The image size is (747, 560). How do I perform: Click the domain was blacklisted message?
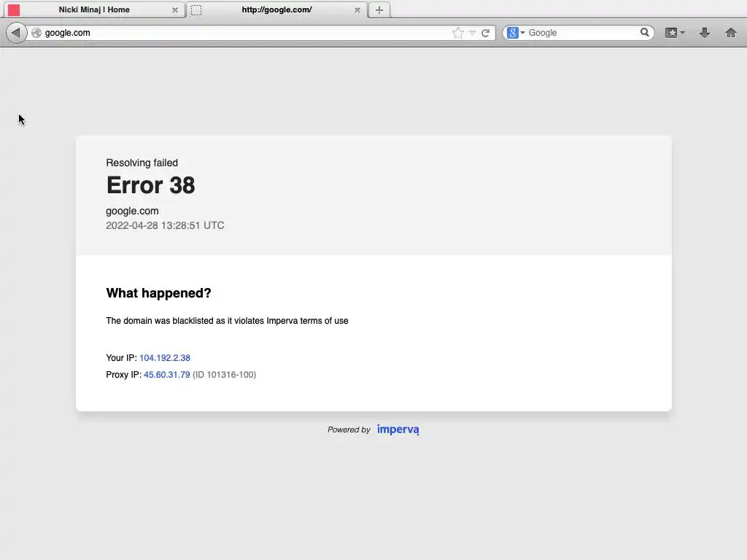[x=227, y=321]
